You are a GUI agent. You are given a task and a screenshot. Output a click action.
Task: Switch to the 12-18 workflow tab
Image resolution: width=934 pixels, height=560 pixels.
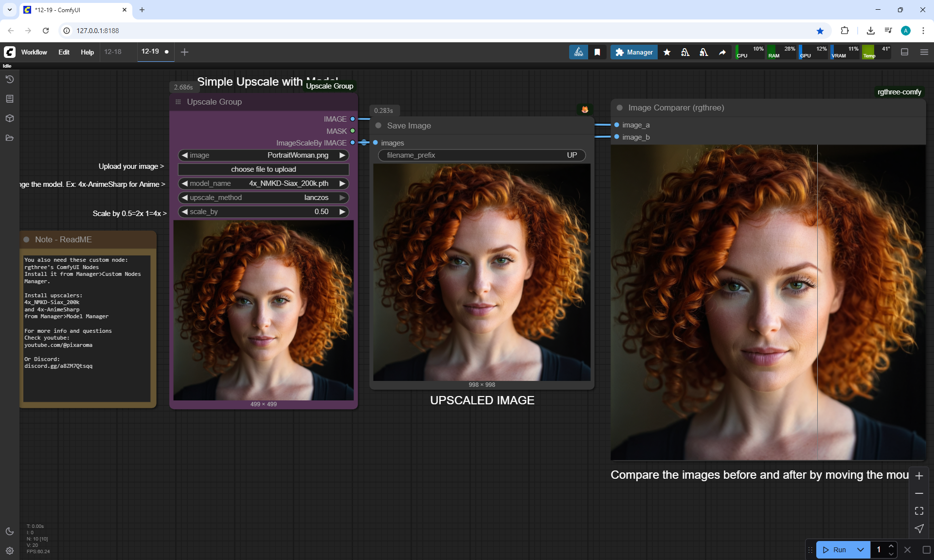click(113, 52)
